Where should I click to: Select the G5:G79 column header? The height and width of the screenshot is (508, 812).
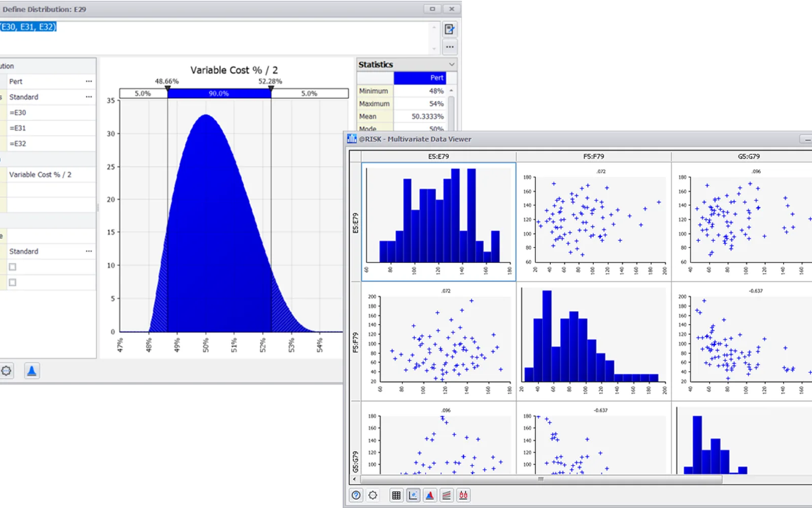point(749,156)
